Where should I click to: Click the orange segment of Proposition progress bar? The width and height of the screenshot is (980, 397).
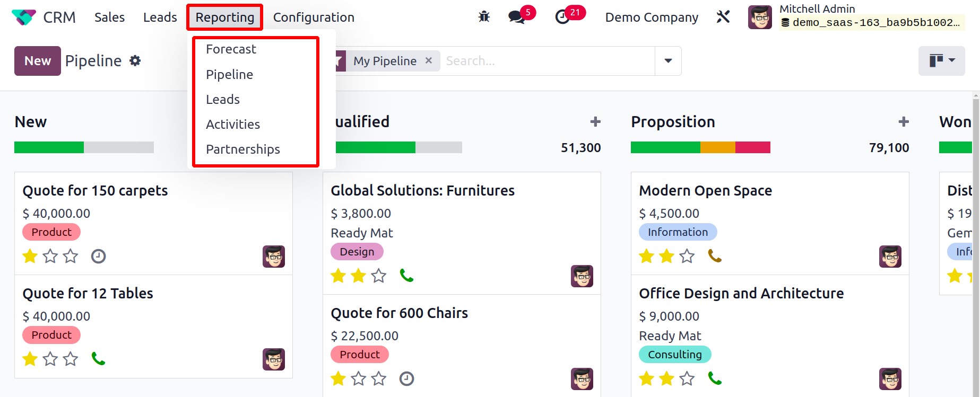click(x=718, y=147)
